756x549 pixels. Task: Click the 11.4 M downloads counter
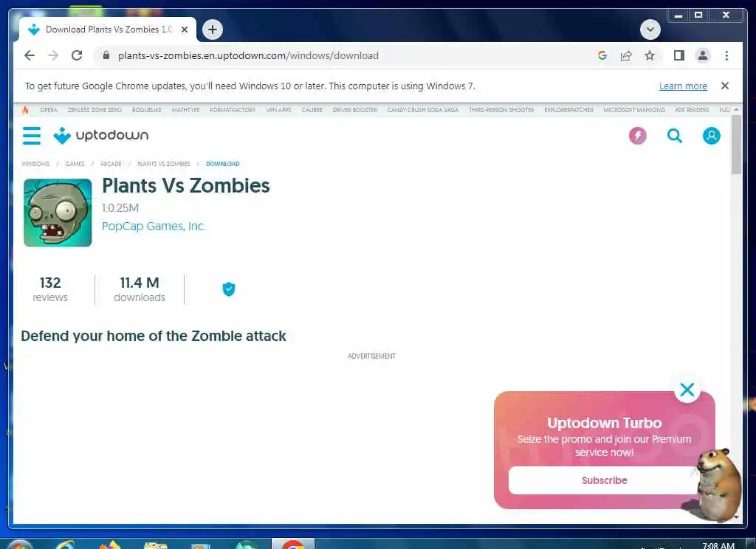pos(140,289)
